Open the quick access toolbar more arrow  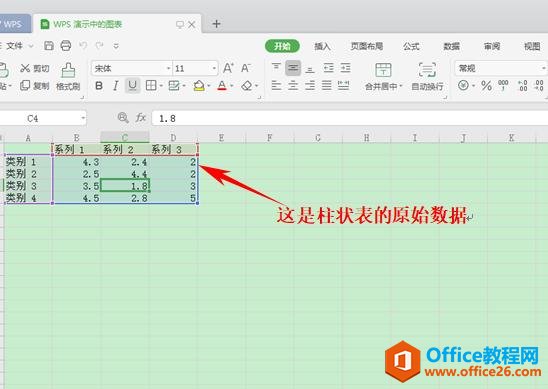pyautogui.click(x=116, y=46)
